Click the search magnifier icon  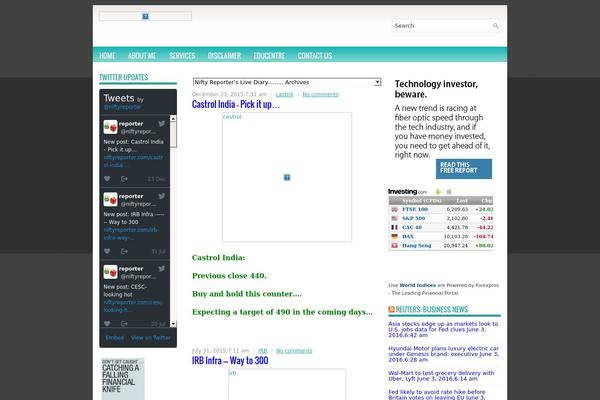point(496,26)
